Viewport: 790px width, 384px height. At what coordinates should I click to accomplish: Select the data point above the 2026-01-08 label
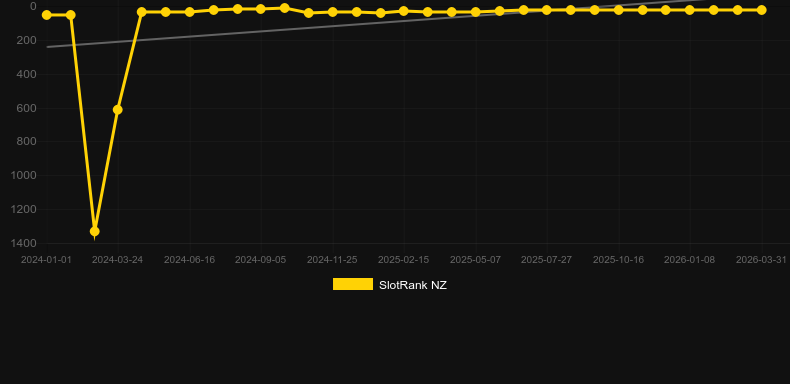(690, 10)
